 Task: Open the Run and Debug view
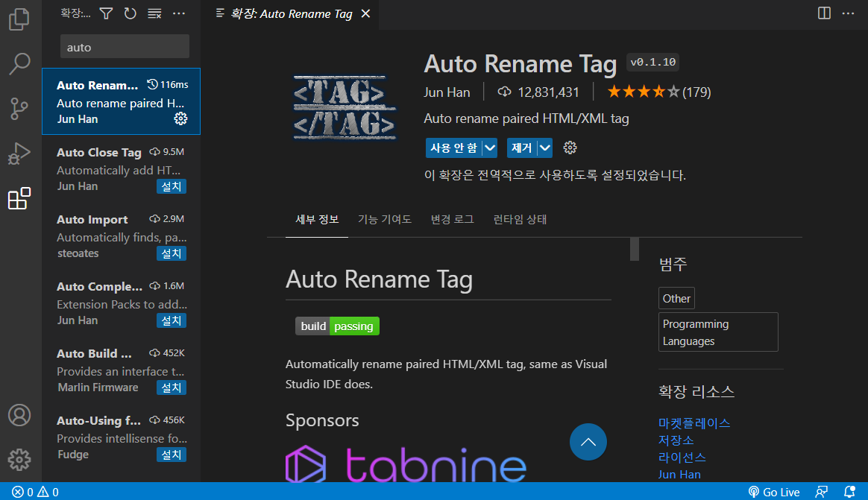[19, 154]
